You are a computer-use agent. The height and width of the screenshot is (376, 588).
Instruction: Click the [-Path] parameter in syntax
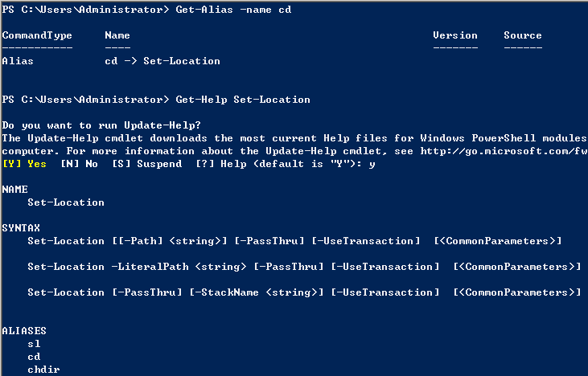tap(133, 241)
